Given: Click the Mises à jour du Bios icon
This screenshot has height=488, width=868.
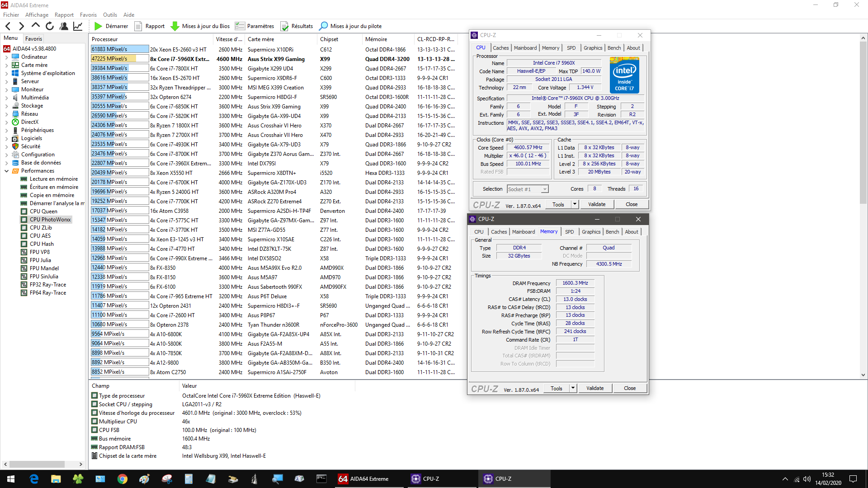Looking at the screenshot, I should [x=175, y=26].
